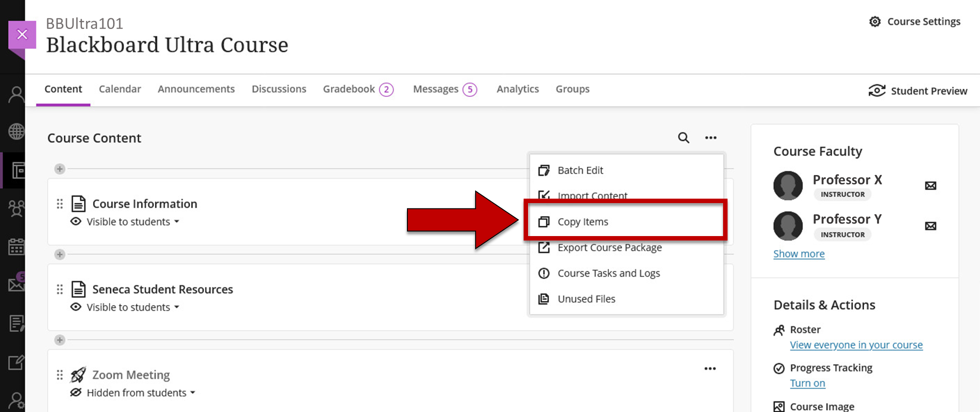The image size is (980, 412).
Task: Click the Roster people icon
Action: pos(779,330)
